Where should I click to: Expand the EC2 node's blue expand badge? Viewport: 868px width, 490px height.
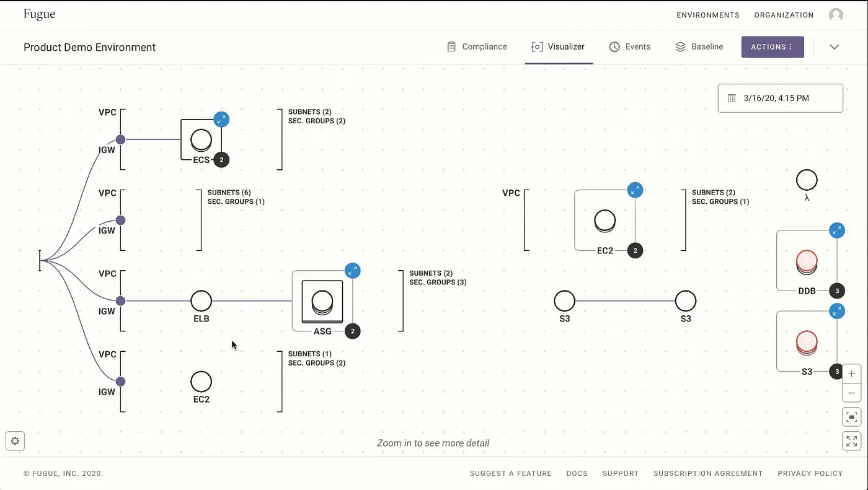click(x=635, y=190)
